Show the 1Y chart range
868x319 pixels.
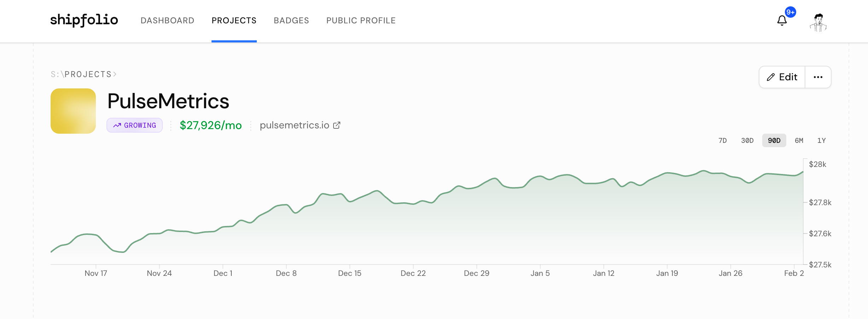point(821,140)
